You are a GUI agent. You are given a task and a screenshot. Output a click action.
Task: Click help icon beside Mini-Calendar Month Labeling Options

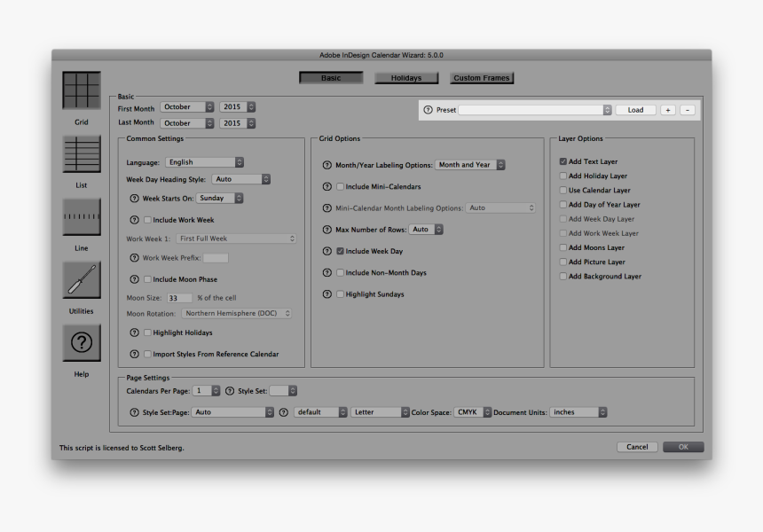pos(327,208)
